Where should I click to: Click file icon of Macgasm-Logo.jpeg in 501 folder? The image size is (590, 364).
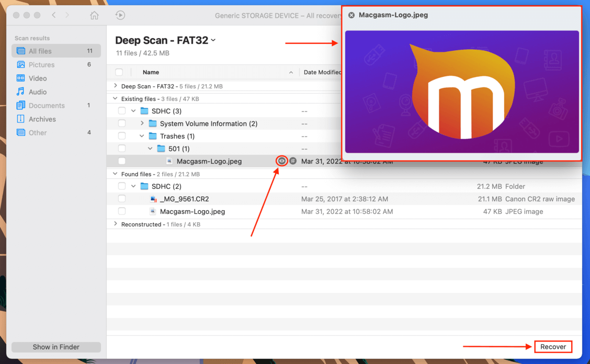pyautogui.click(x=169, y=161)
